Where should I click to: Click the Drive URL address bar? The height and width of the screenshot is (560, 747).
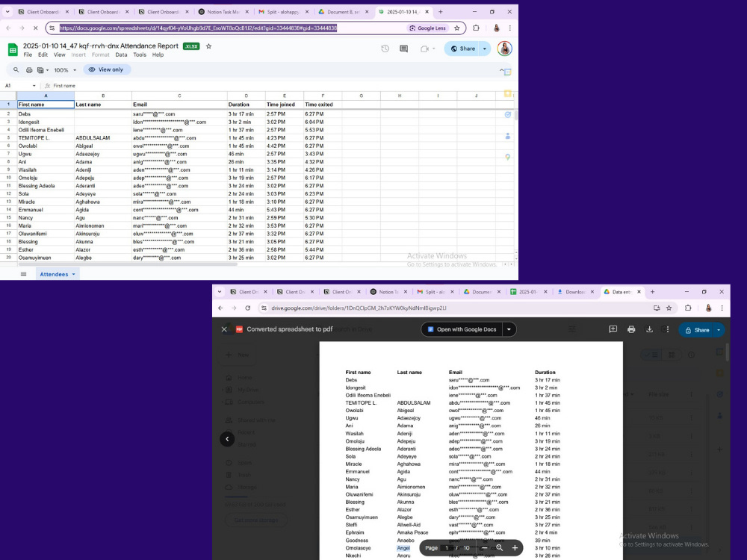click(x=457, y=308)
